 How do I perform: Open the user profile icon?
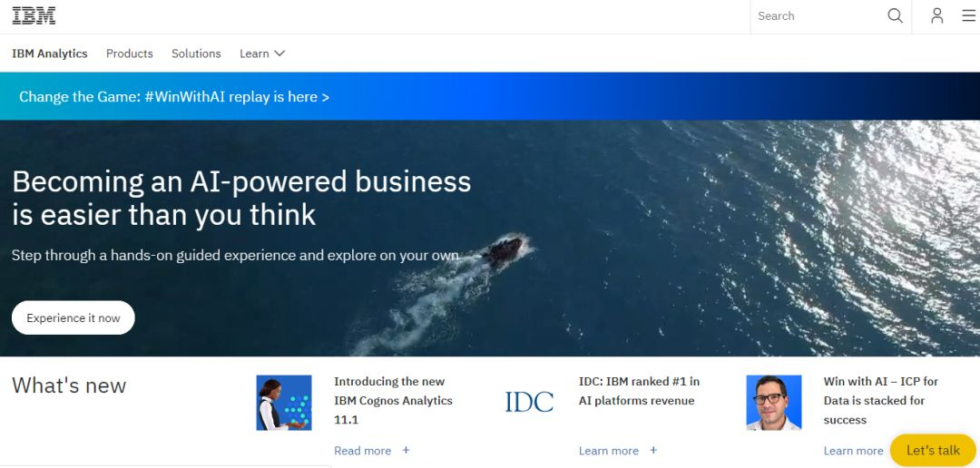tap(936, 15)
